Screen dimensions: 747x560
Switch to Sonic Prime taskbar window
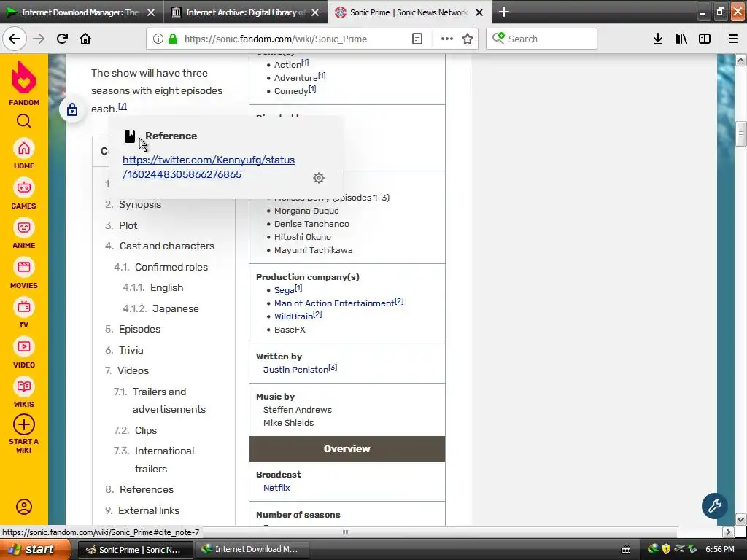tap(135, 550)
